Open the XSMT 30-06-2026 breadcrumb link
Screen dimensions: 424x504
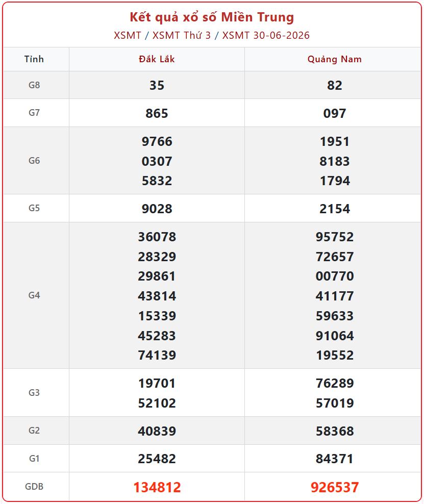[266, 35]
